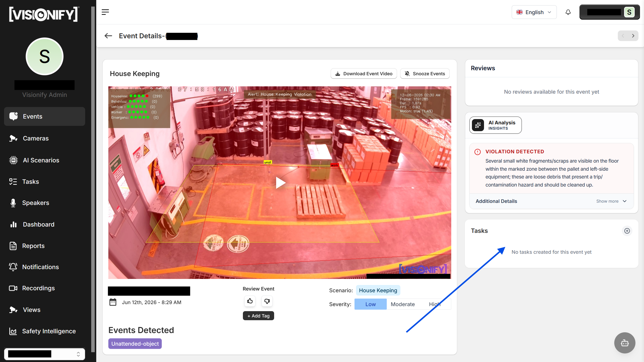Click the Speakers microphone icon
The image size is (644, 362).
pyautogui.click(x=13, y=203)
